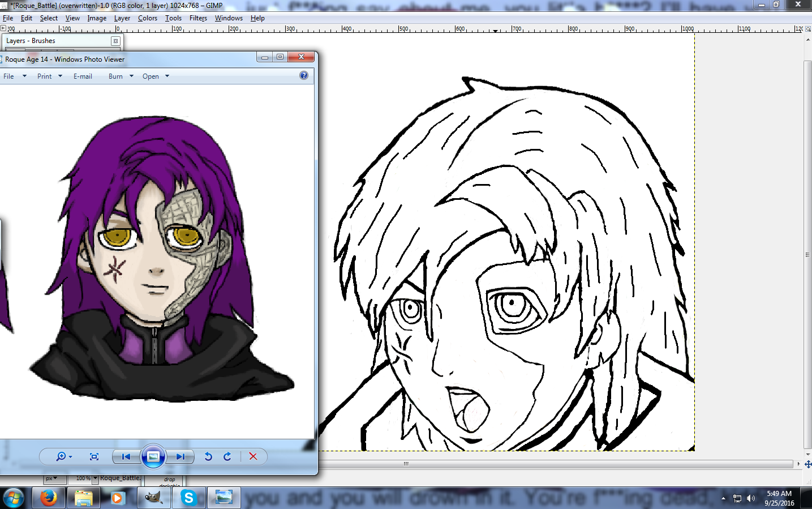
Task: Open the Filters menu in GIMP
Action: [x=198, y=18]
